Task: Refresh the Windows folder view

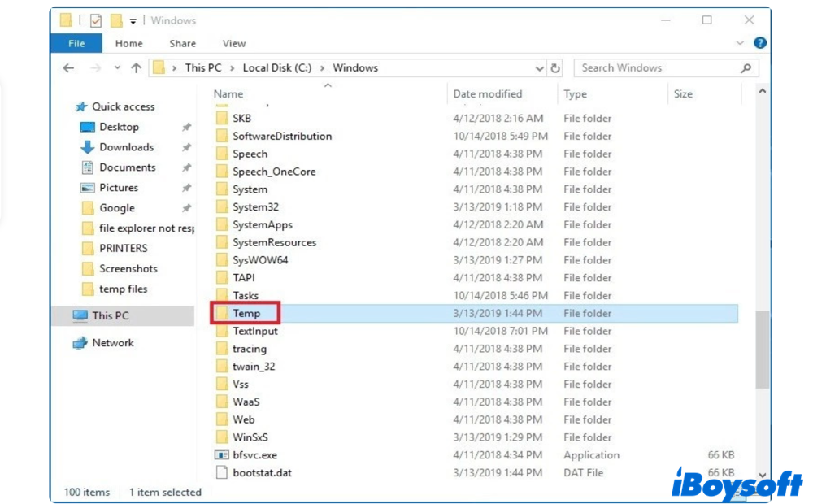Action: [556, 68]
